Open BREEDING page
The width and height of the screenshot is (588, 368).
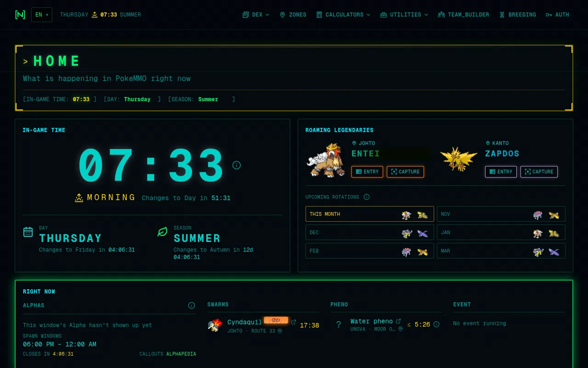(x=517, y=15)
